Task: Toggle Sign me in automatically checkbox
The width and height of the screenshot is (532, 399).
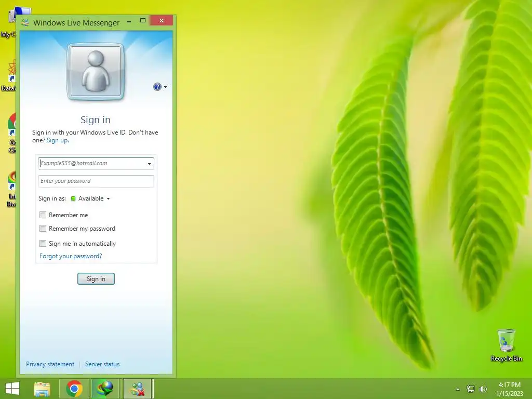Action: (43, 243)
